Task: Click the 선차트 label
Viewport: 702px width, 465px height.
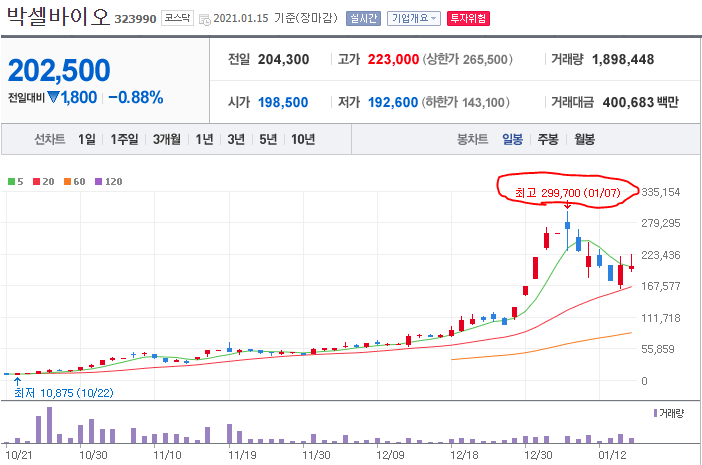Action: (x=50, y=139)
